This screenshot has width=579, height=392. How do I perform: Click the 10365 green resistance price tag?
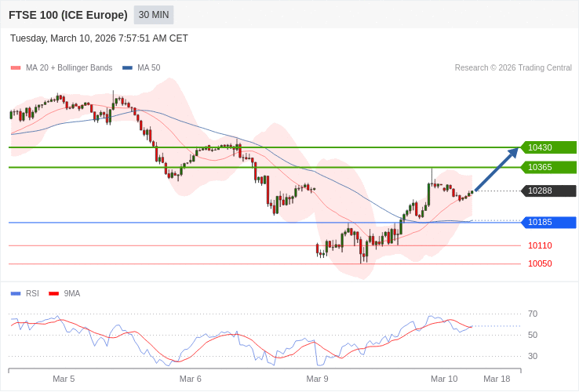548,167
